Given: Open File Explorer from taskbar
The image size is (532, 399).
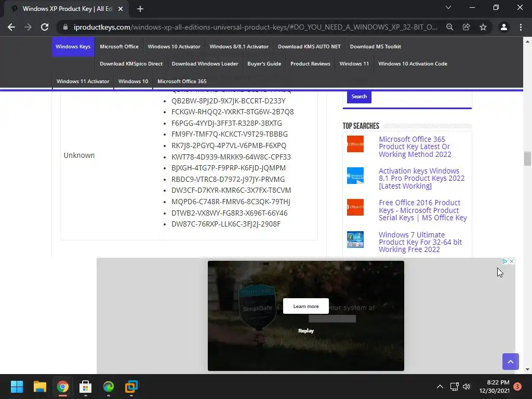Looking at the screenshot, I should coord(39,387).
